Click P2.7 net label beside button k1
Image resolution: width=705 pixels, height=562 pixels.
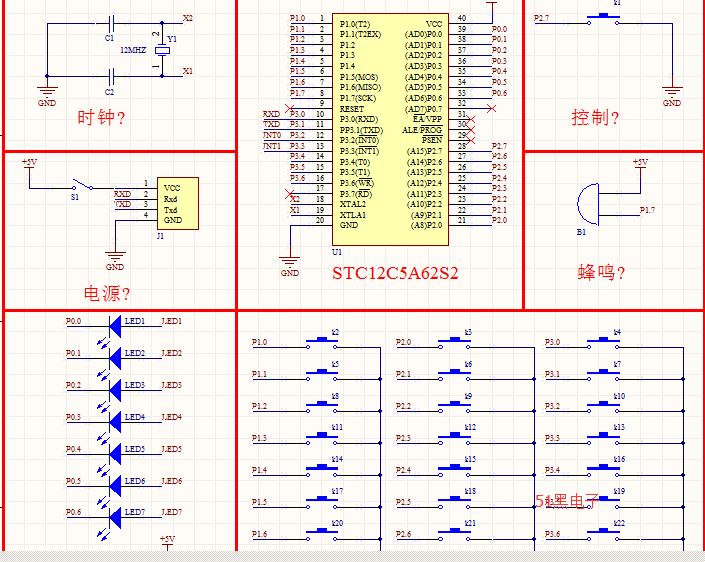(541, 18)
